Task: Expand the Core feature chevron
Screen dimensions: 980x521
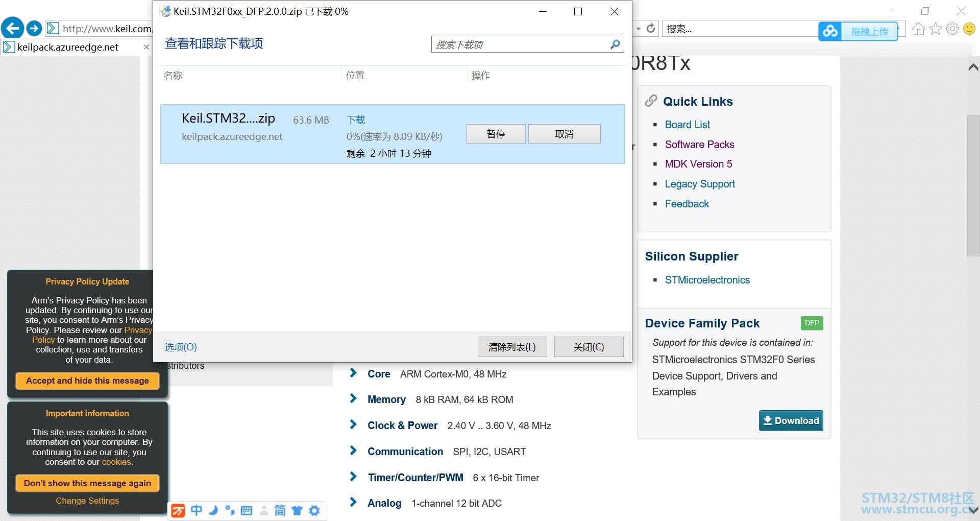Action: pyautogui.click(x=353, y=373)
